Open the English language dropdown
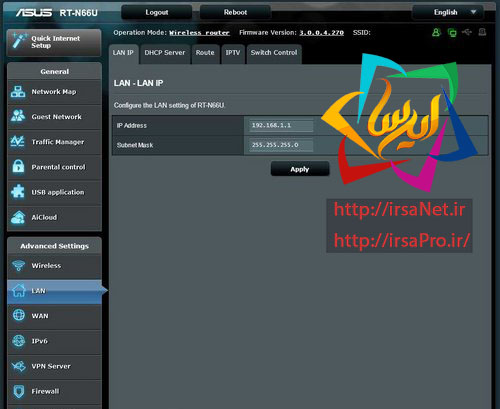Image resolution: width=500 pixels, height=409 pixels. coord(448,13)
